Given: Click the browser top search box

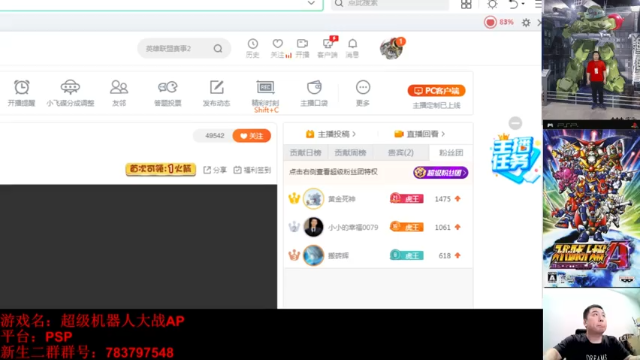Looking at the screenshot, I should (390, 4).
